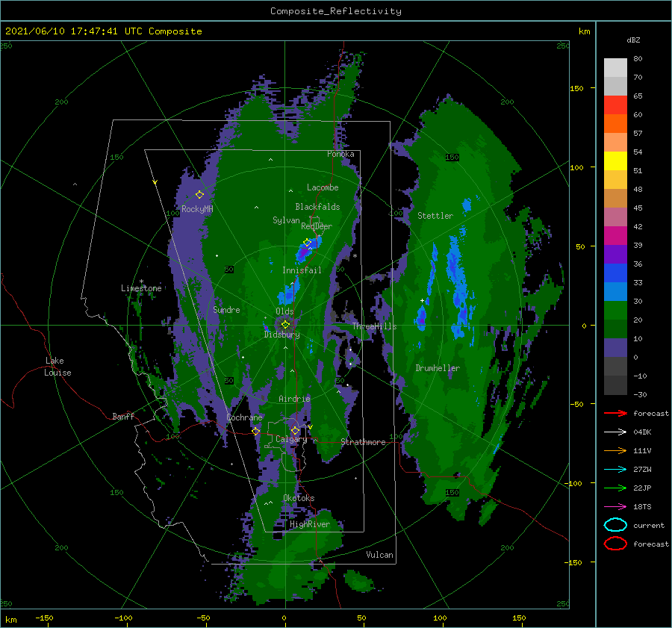
Task: Select the Vulcan label
Action: point(379,555)
